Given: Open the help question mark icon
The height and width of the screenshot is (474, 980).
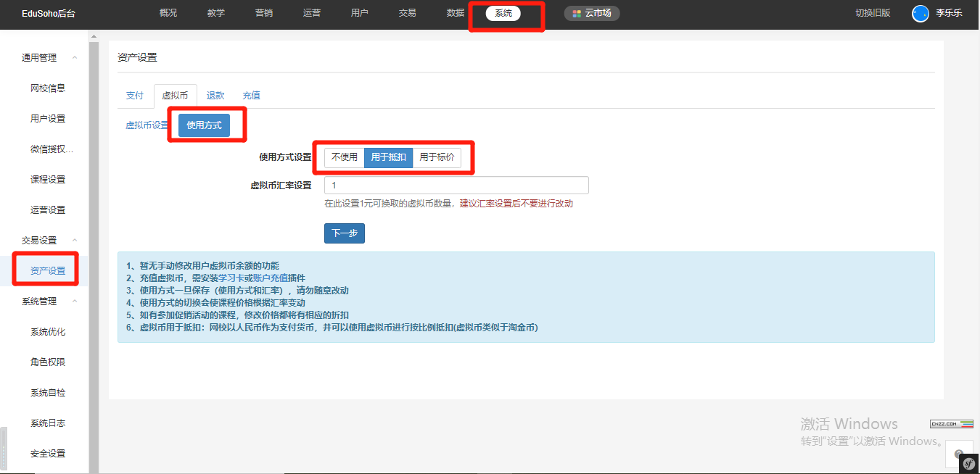Looking at the screenshot, I should (x=958, y=454).
